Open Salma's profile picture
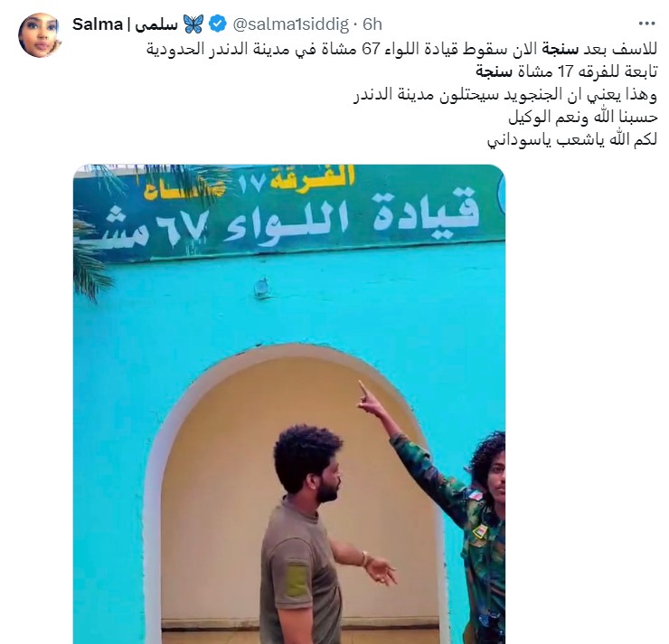 (40, 35)
